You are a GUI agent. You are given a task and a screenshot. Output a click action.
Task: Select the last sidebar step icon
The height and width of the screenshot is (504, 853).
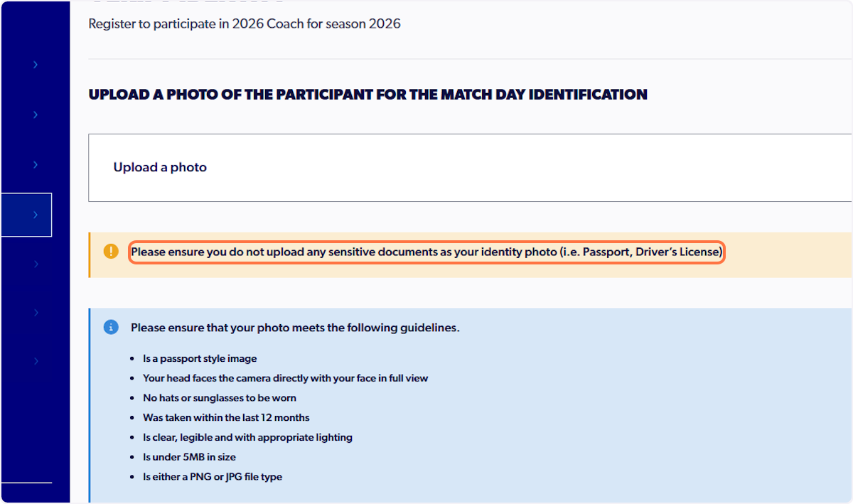tap(35, 360)
